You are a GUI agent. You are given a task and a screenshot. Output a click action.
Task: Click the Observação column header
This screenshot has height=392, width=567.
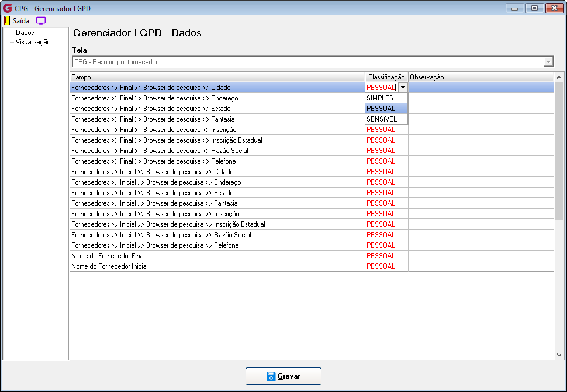click(481, 77)
